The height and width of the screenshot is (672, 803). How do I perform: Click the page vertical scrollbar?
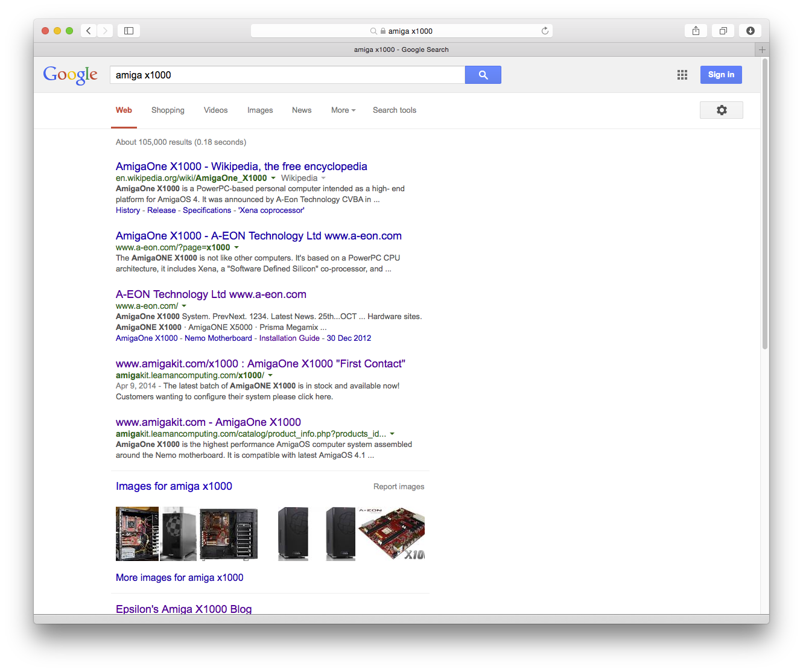tap(765, 205)
